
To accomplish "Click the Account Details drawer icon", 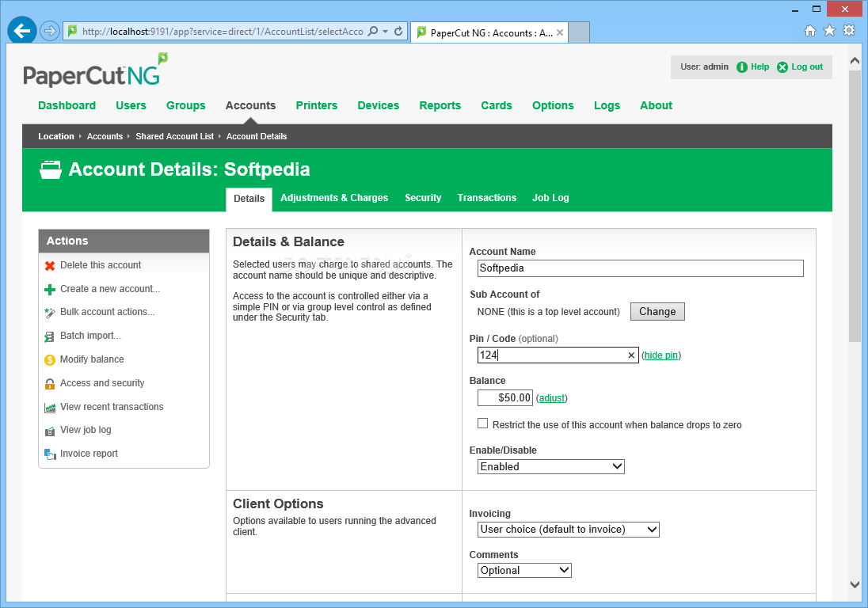I will [x=51, y=169].
